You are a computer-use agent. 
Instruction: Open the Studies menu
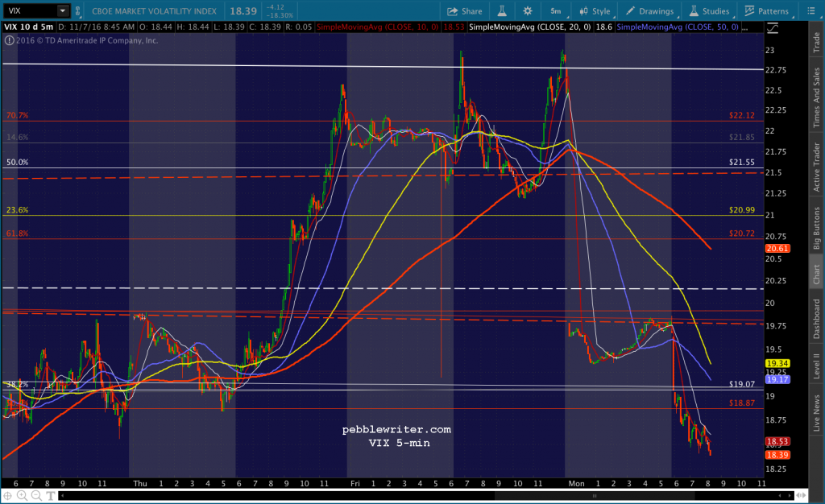click(x=709, y=11)
